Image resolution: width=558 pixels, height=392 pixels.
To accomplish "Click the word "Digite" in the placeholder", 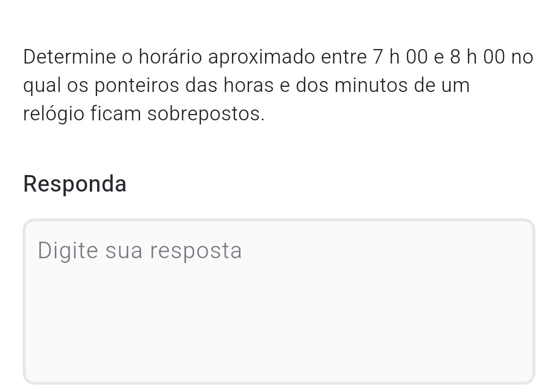I will pyautogui.click(x=68, y=251).
